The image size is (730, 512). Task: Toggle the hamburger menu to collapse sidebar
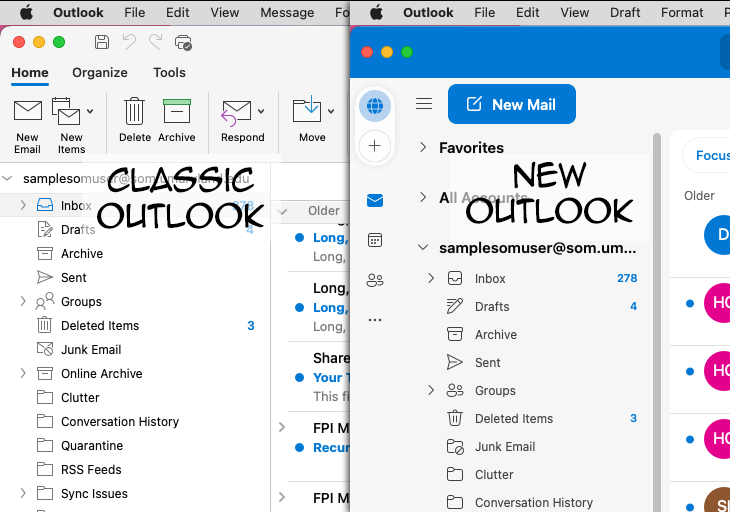[424, 104]
